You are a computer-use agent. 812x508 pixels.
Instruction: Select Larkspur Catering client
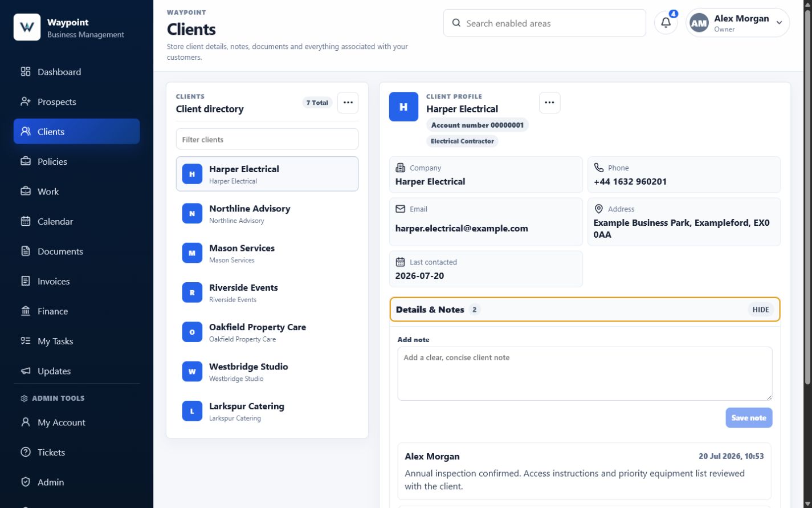(x=267, y=411)
